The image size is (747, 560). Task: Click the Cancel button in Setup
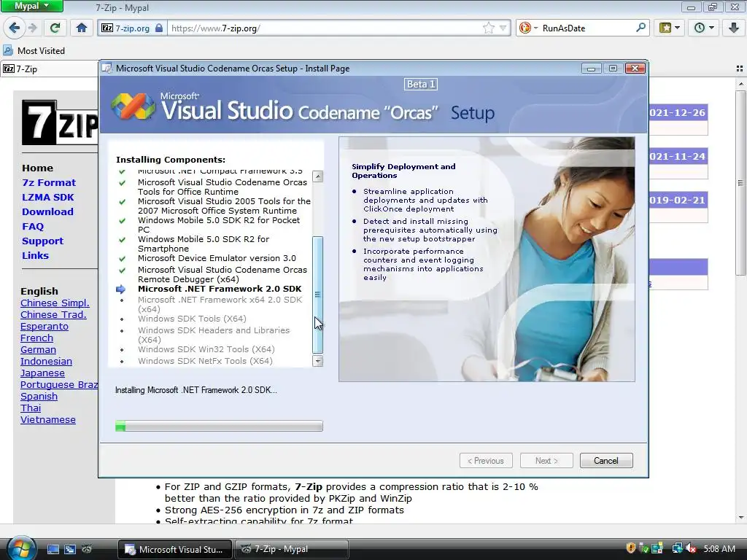606,461
